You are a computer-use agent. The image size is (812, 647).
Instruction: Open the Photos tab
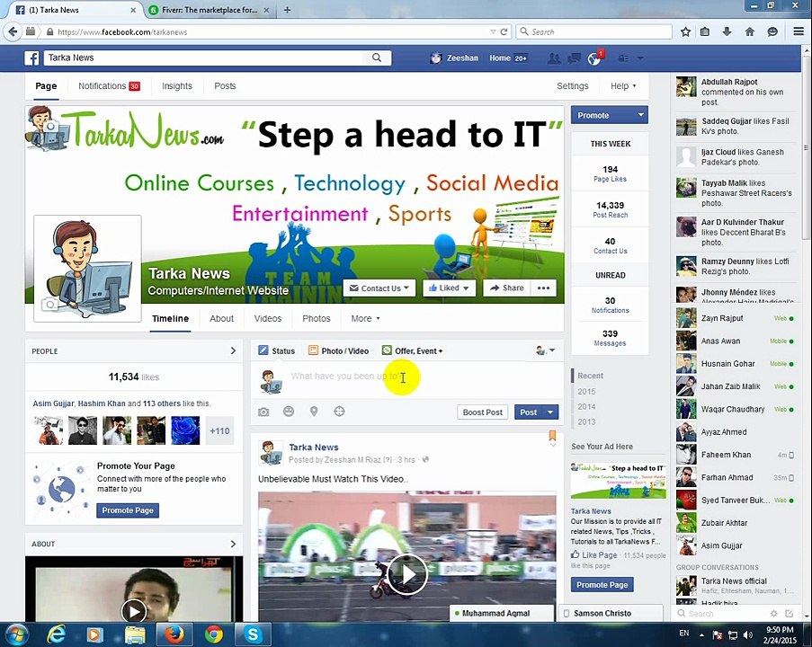pyautogui.click(x=317, y=318)
